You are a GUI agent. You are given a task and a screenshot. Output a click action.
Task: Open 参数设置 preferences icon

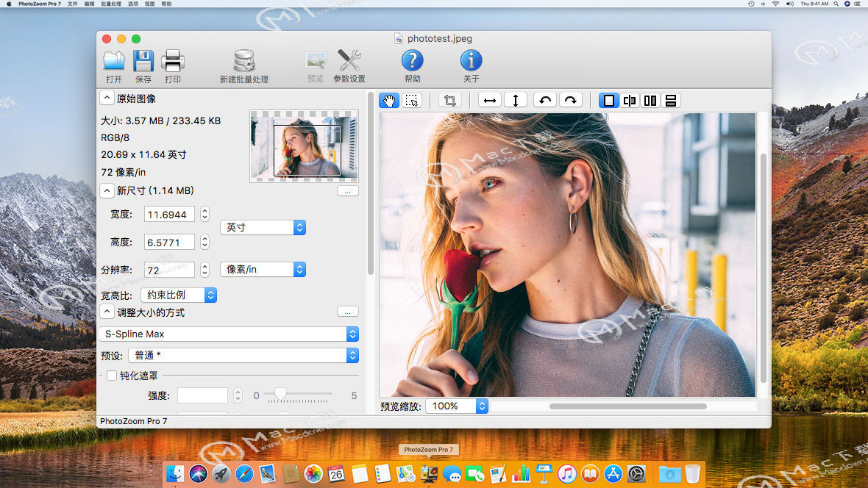(x=349, y=66)
